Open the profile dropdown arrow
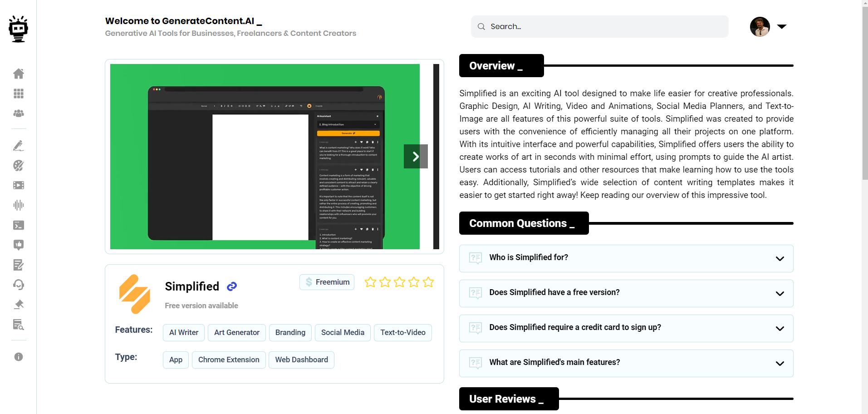This screenshot has width=868, height=414. [782, 27]
